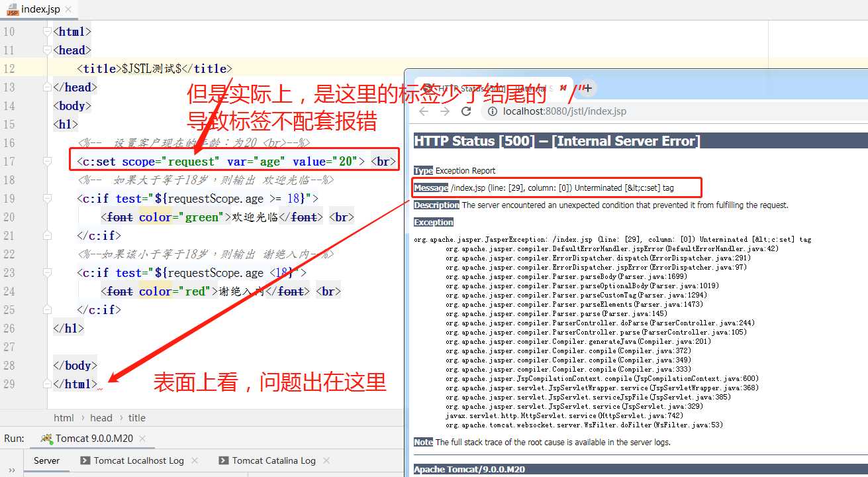Click the Type label in error page

[423, 170]
